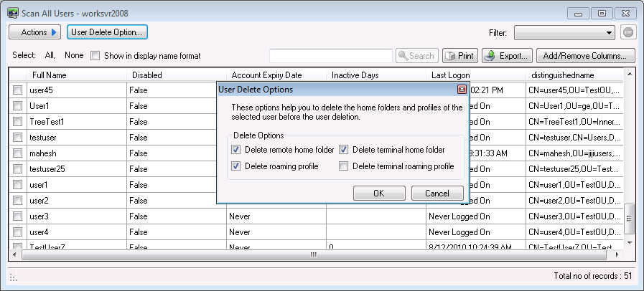Toggle Show in display name format

tap(95, 56)
